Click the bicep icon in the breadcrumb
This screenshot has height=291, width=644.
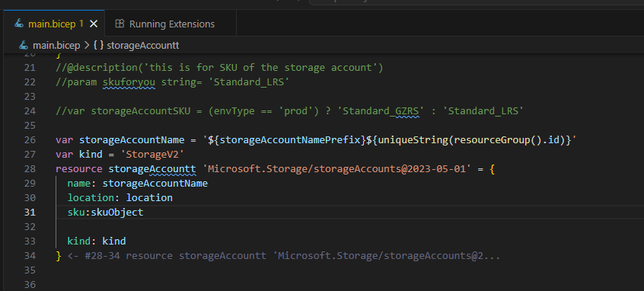24,45
